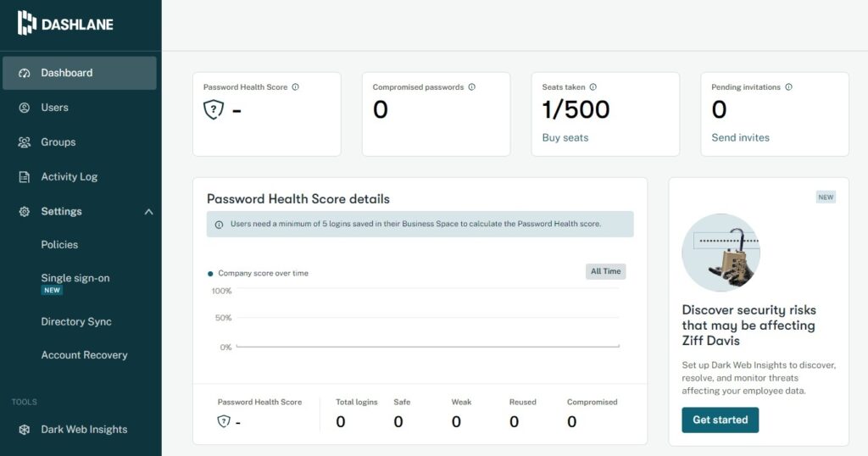Click the Password Health Score details heading
The image size is (868, 456).
tap(298, 199)
